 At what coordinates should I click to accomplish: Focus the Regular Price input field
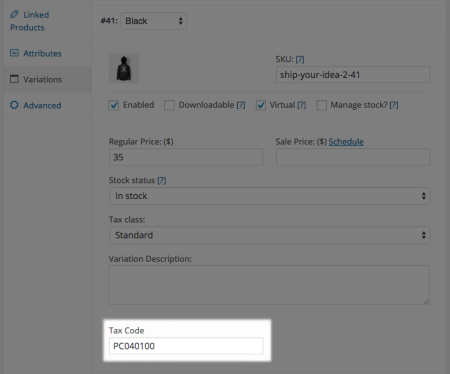click(x=186, y=157)
